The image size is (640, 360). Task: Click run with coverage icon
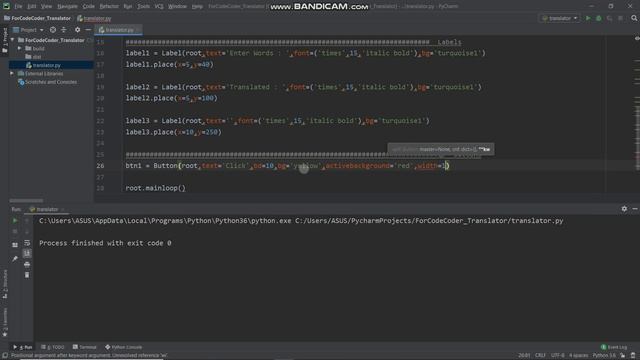tap(609, 18)
